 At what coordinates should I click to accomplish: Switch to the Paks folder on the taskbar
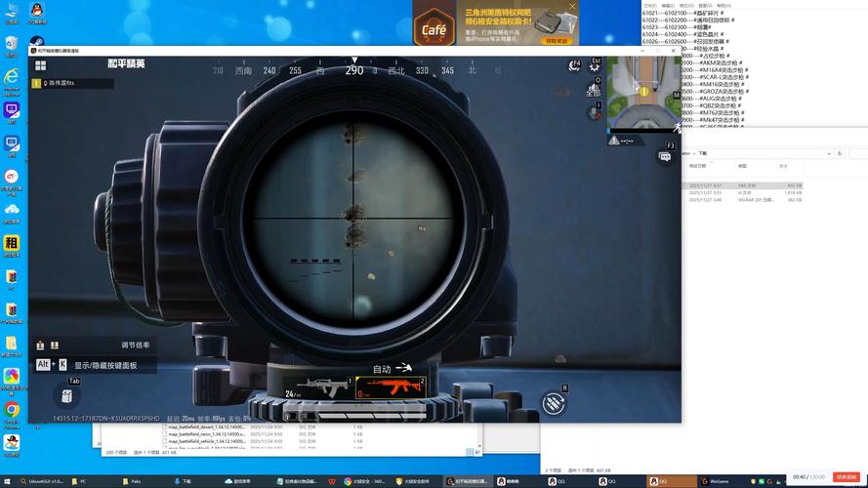coord(132,481)
